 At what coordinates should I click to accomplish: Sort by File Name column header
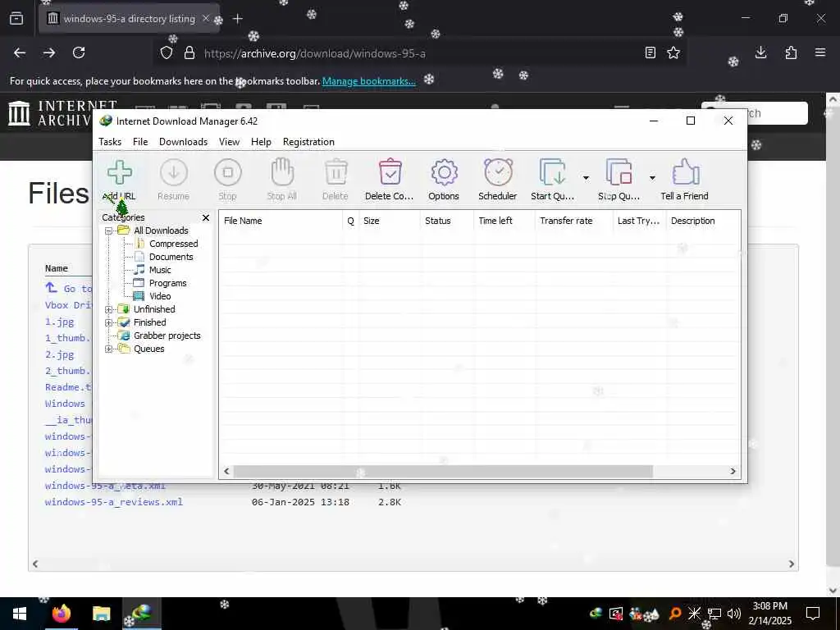281,221
